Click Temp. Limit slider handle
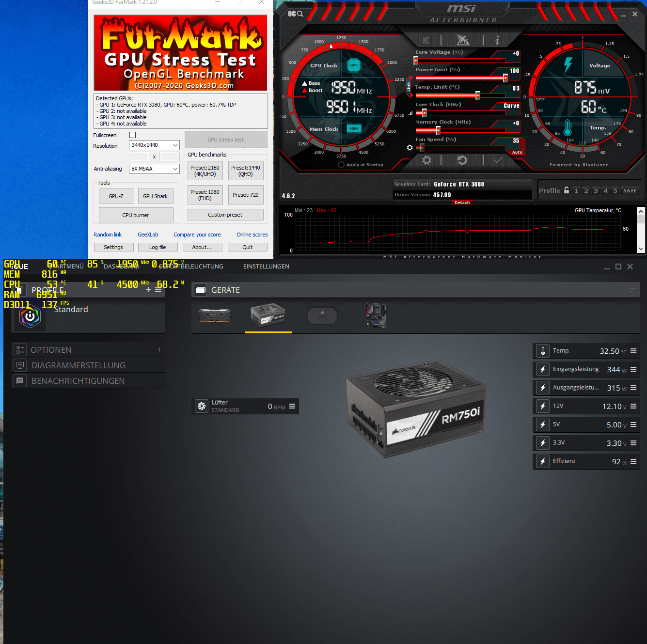 tap(478, 95)
